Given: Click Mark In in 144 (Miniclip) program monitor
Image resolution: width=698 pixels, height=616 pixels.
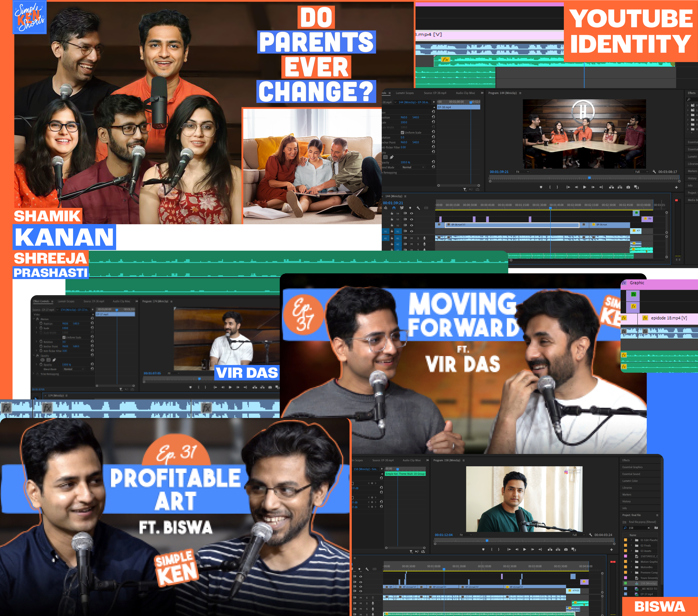Looking at the screenshot, I should point(550,187).
